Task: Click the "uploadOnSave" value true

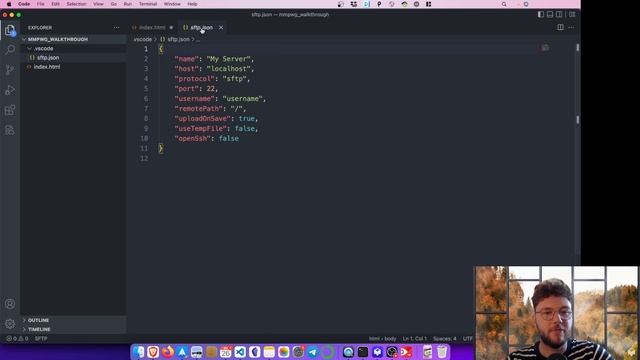Action: tap(247, 119)
